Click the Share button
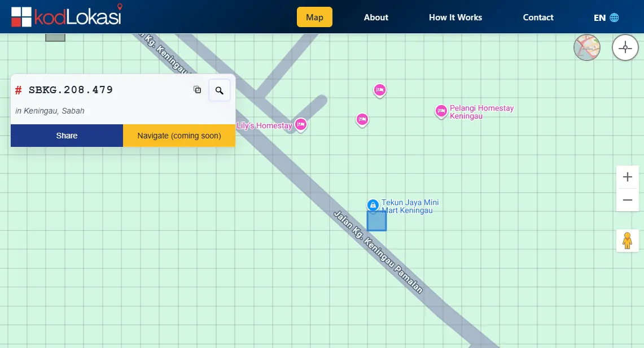 [67, 136]
